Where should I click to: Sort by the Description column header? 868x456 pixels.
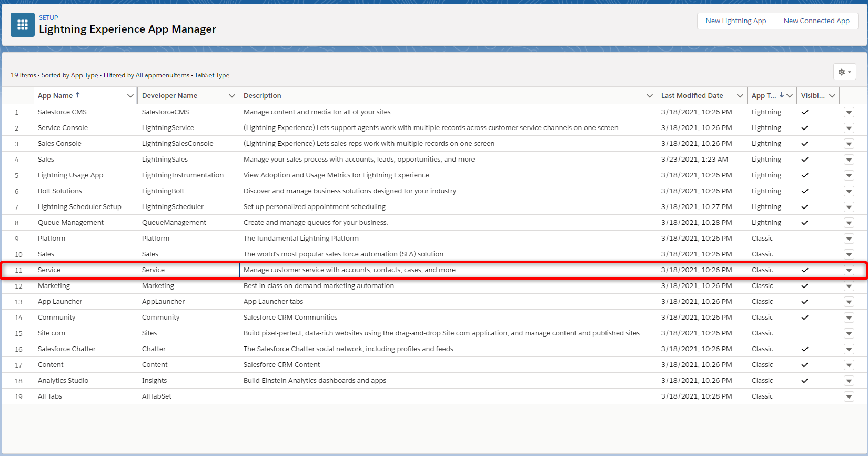point(263,96)
